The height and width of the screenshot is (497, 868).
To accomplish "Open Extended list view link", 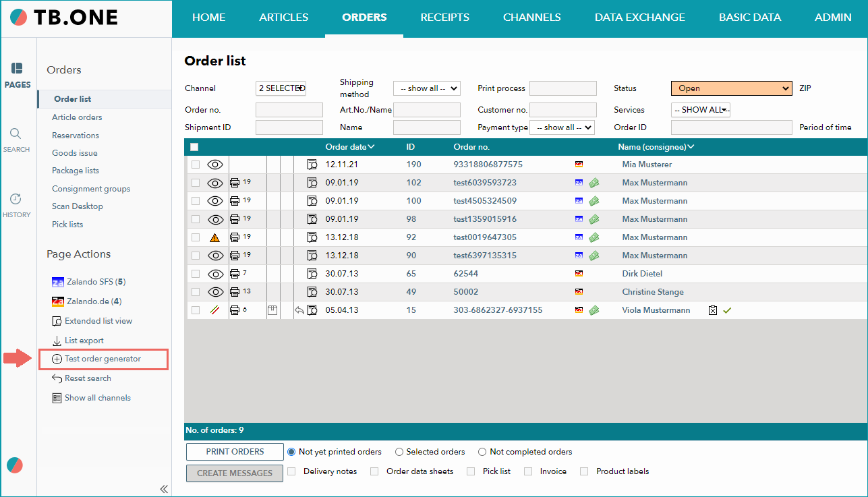I will point(98,321).
